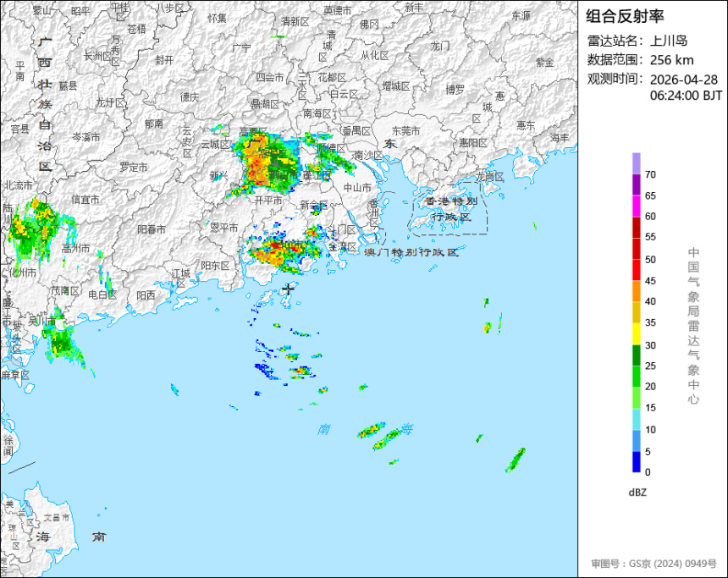
Task: Select the yellow legend swatch between 30 and 35
Action: [x=636, y=333]
